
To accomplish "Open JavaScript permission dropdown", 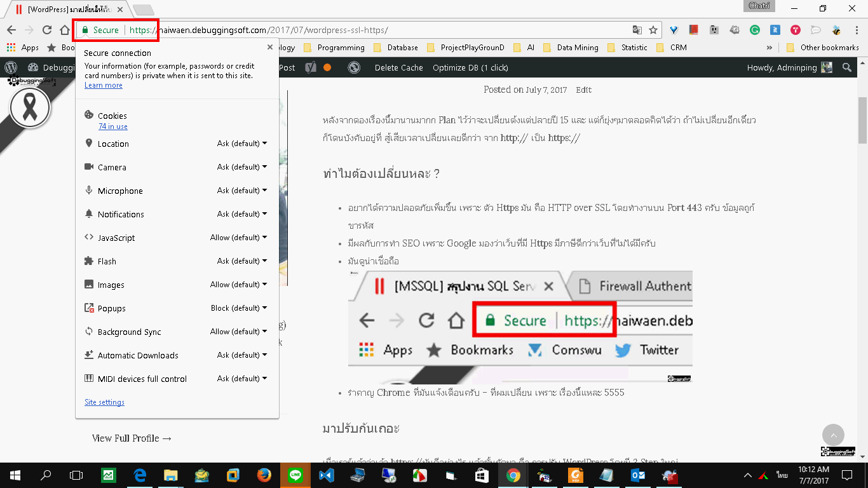I will coord(239,238).
